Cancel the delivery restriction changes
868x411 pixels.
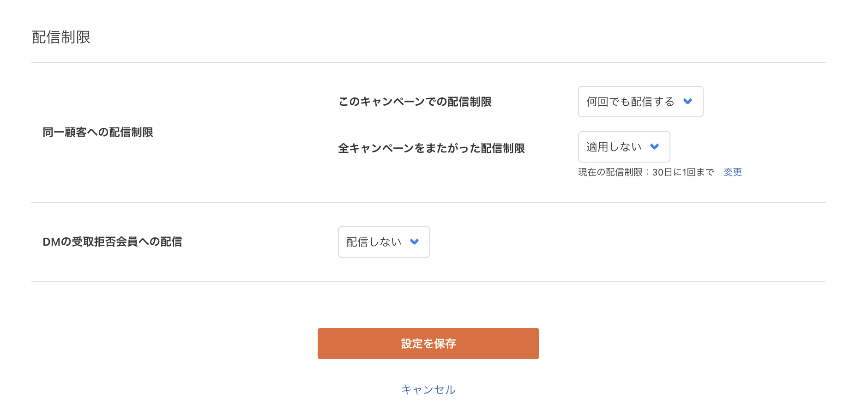click(428, 389)
